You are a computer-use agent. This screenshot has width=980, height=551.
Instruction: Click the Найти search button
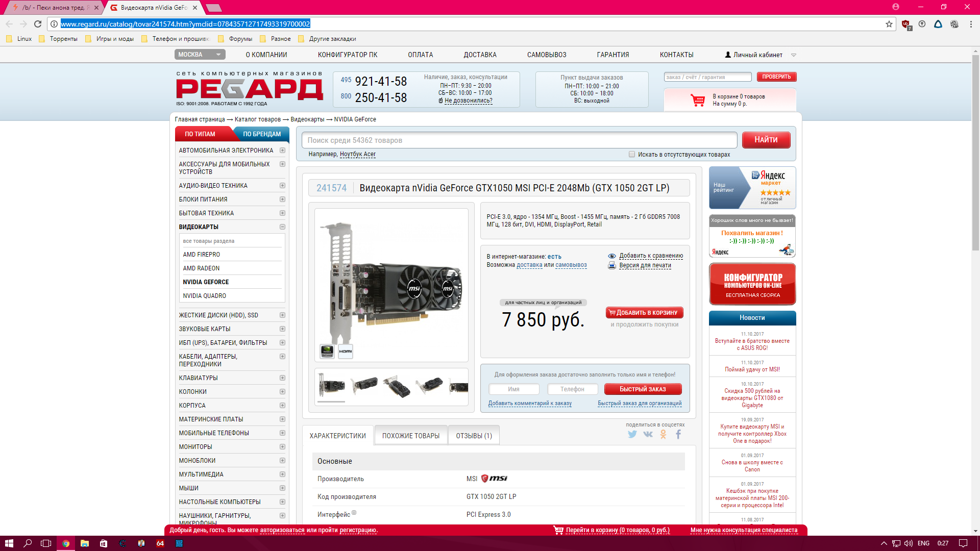[766, 140]
